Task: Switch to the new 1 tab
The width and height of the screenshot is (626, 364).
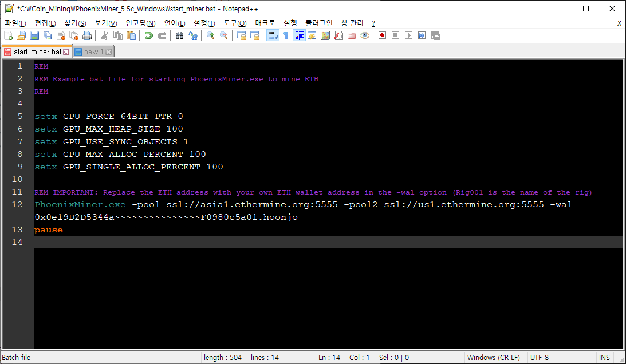Action: [x=94, y=52]
